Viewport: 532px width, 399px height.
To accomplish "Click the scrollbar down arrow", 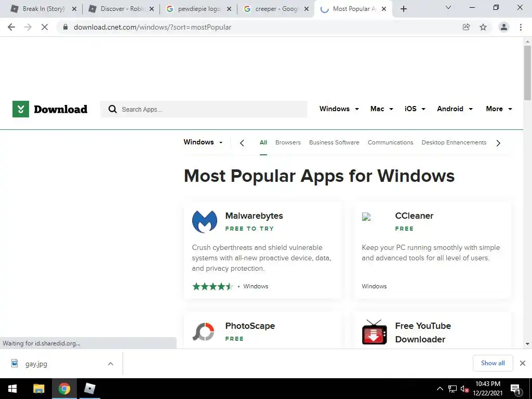I will pos(527,344).
